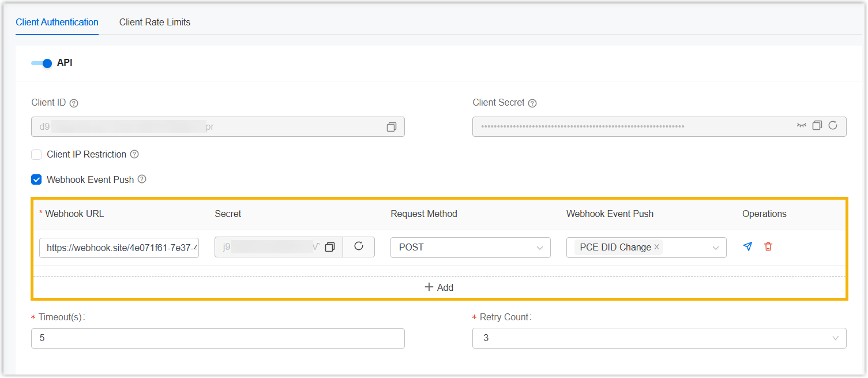This screenshot has height=378, width=868.
Task: Switch to Client Rate Limits tab
Action: (155, 23)
